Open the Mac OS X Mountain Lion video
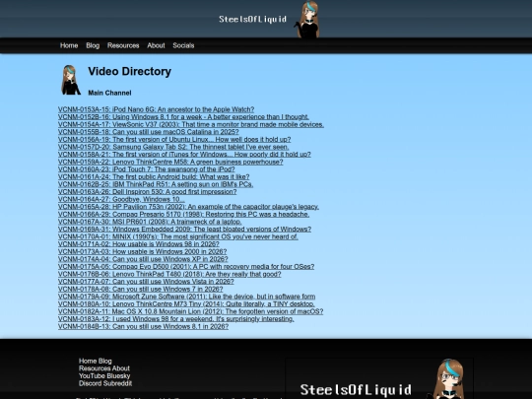The height and width of the screenshot is (399, 532). pyautogui.click(x=191, y=311)
